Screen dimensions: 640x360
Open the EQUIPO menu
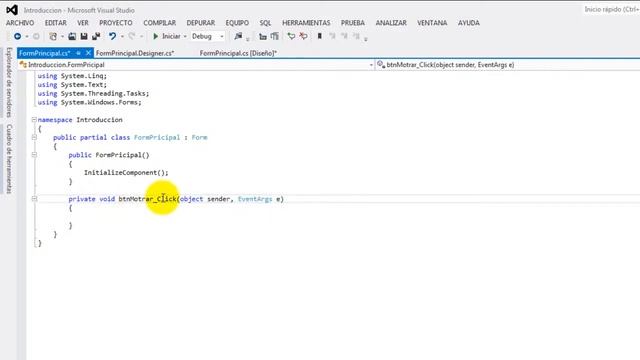237,23
